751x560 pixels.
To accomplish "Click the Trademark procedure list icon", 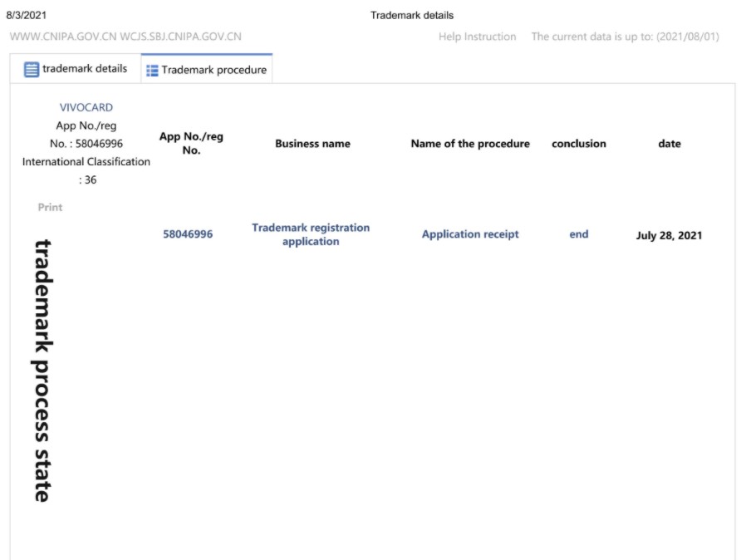I will 152,71.
